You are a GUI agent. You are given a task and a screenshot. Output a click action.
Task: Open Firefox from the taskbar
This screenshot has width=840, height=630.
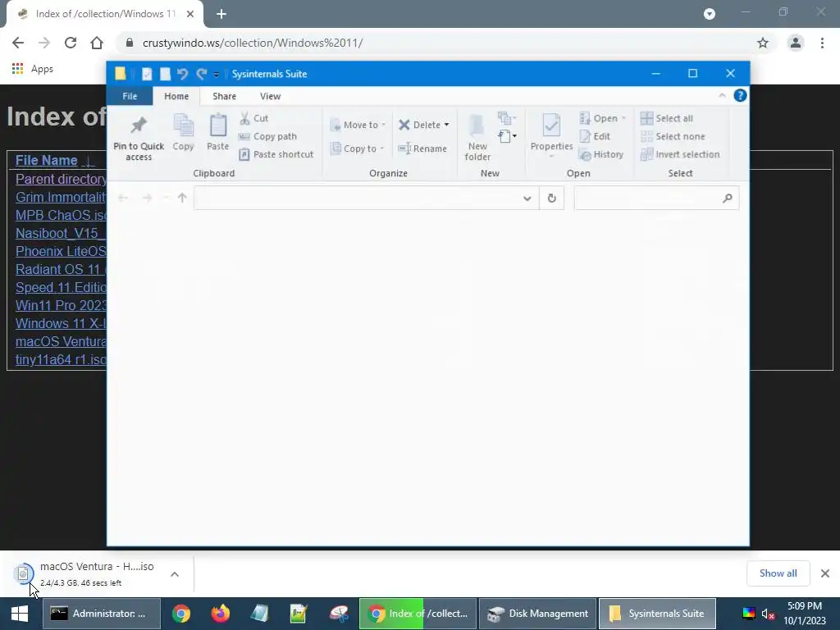pyautogui.click(x=220, y=614)
